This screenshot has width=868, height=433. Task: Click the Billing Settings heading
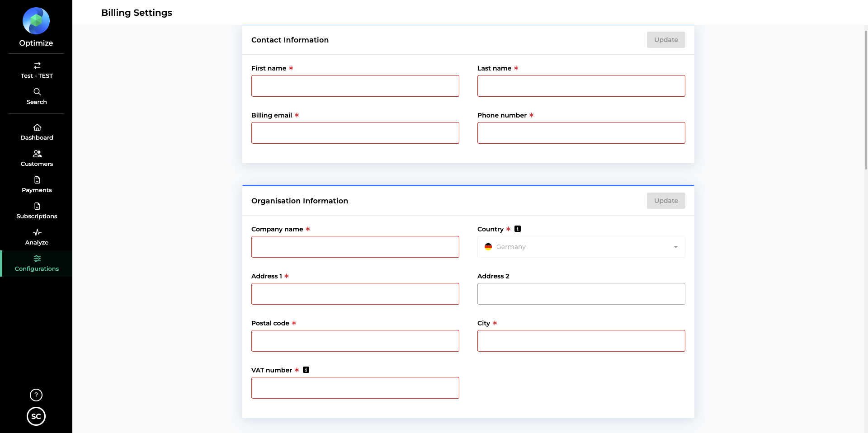click(x=137, y=13)
